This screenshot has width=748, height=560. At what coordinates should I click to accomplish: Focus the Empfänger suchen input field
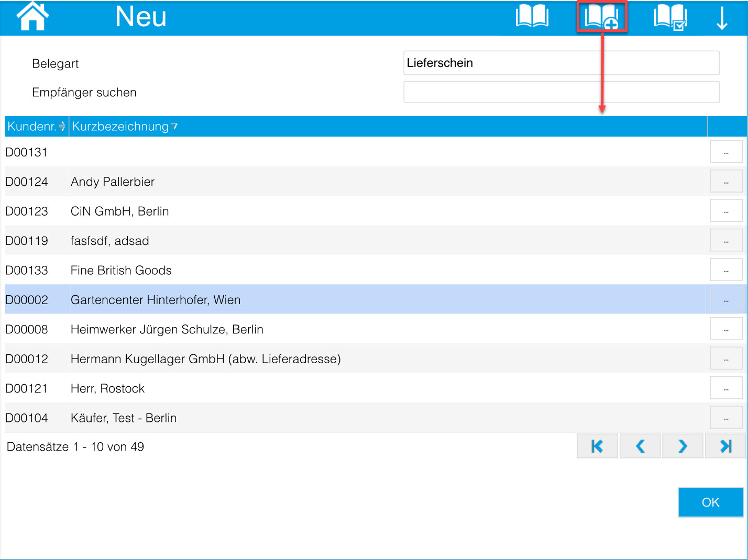[x=562, y=92]
